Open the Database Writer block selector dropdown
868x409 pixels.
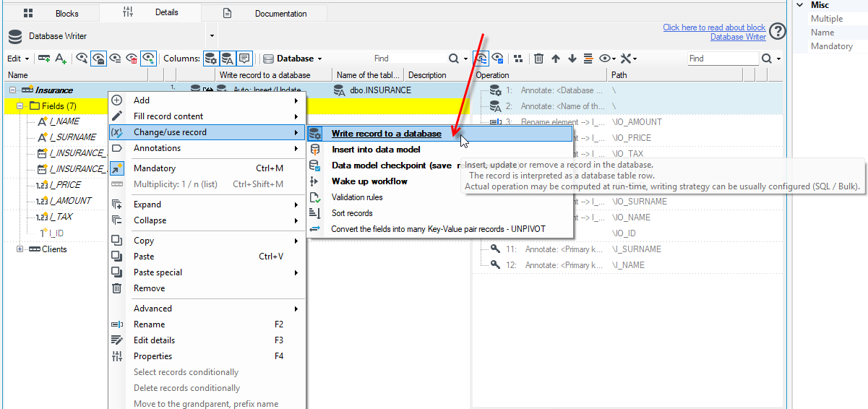coord(212,35)
